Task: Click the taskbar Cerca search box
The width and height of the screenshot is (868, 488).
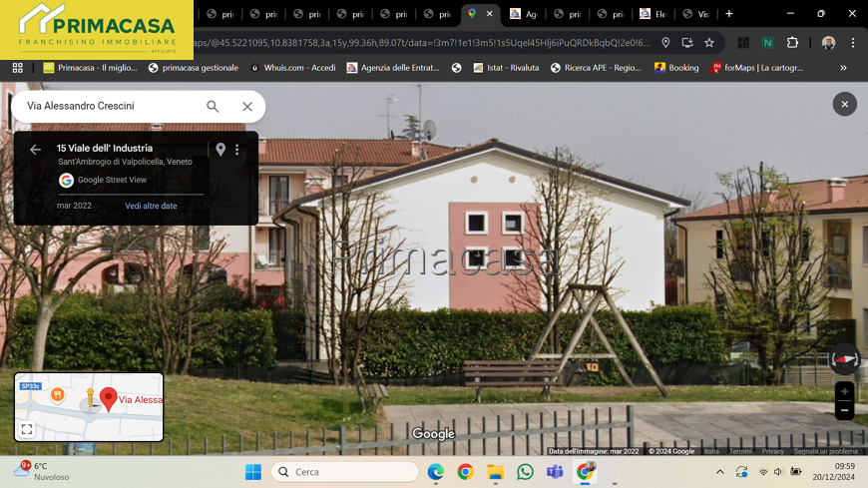Action: click(x=345, y=472)
